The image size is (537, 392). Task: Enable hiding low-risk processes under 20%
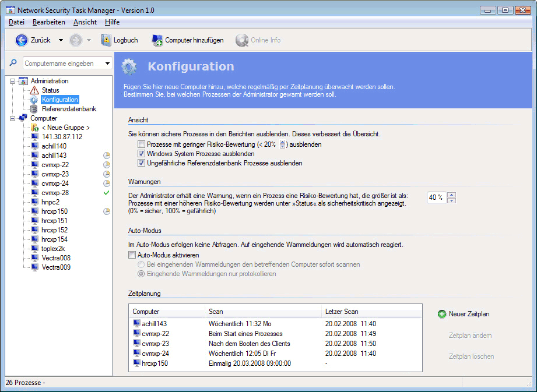click(141, 144)
